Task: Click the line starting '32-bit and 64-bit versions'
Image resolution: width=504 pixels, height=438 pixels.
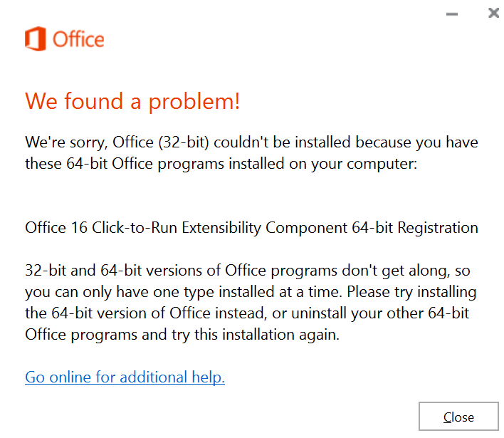Action: click(247, 271)
